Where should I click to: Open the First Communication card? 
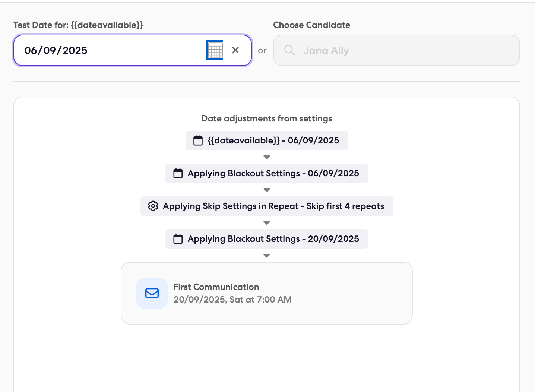pyautogui.click(x=267, y=293)
